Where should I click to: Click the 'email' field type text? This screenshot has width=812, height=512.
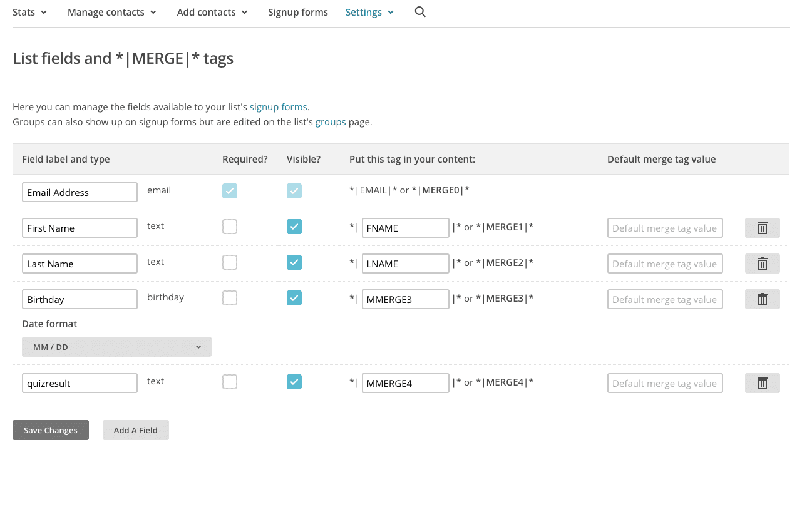click(x=159, y=190)
